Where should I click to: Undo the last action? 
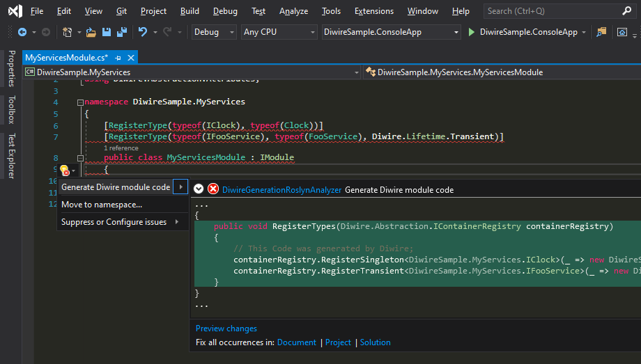point(143,32)
